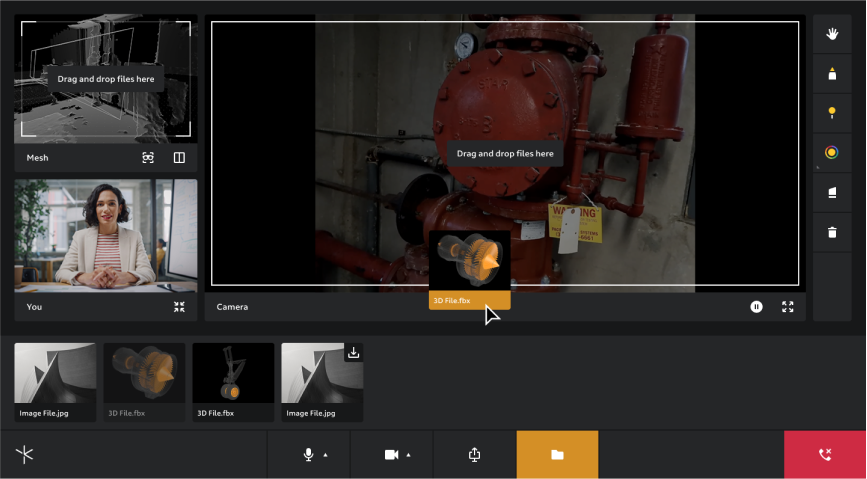
Task: Select the eraser tool
Action: point(832,192)
